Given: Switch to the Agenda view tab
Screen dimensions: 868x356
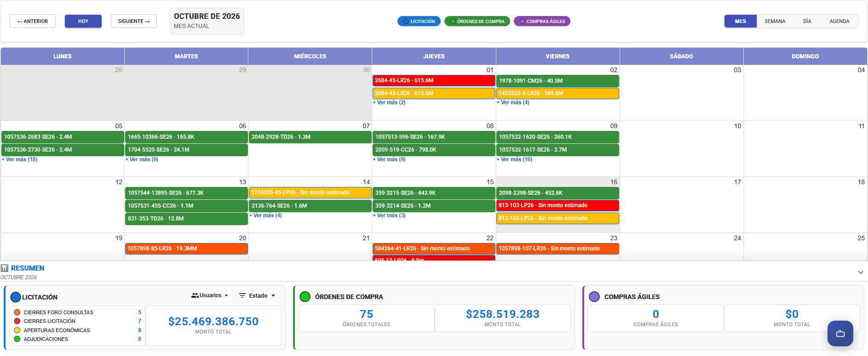Looking at the screenshot, I should point(839,21).
